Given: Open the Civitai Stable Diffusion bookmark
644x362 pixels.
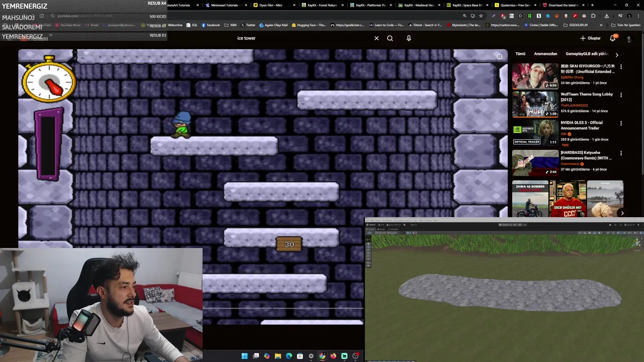Looking at the screenshot, I should (542, 25).
